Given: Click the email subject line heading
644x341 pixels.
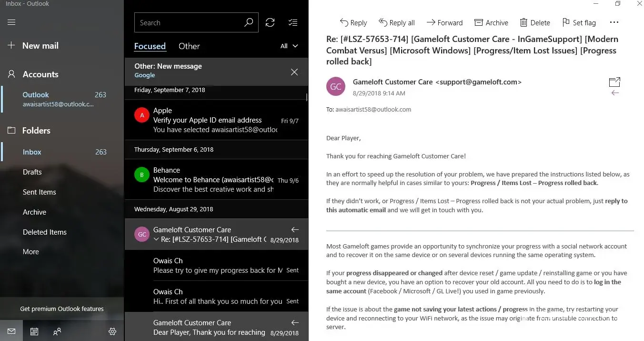Looking at the screenshot, I should 472,50.
